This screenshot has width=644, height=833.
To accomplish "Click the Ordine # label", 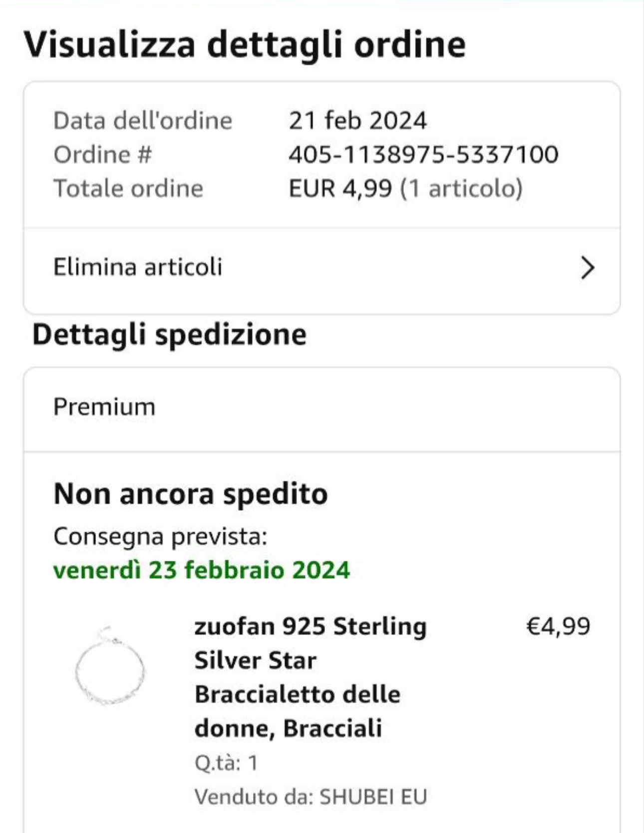I will tap(102, 154).
